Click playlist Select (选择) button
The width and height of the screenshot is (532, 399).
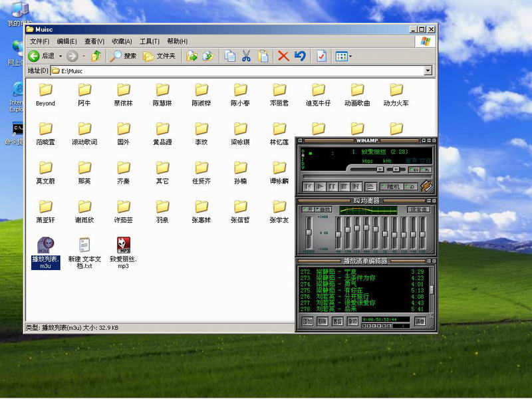point(337,321)
